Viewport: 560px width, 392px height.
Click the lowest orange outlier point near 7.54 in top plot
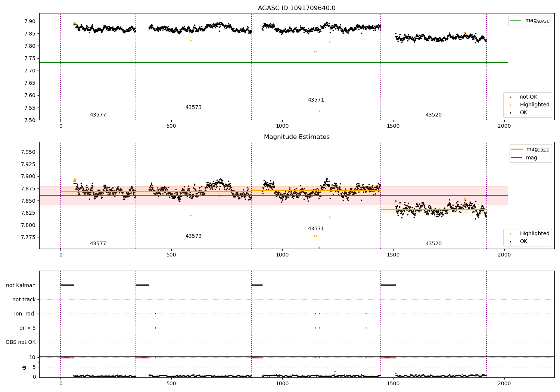[x=319, y=111]
